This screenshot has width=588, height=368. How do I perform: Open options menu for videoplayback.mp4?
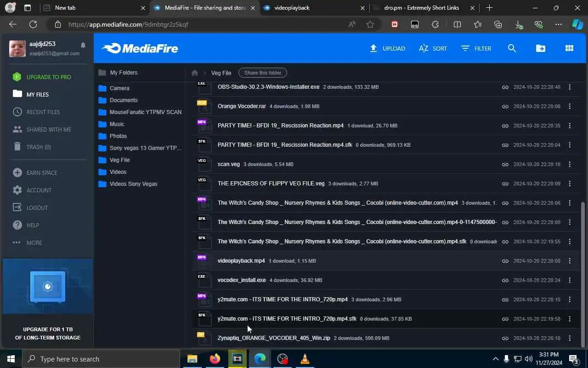570,261
